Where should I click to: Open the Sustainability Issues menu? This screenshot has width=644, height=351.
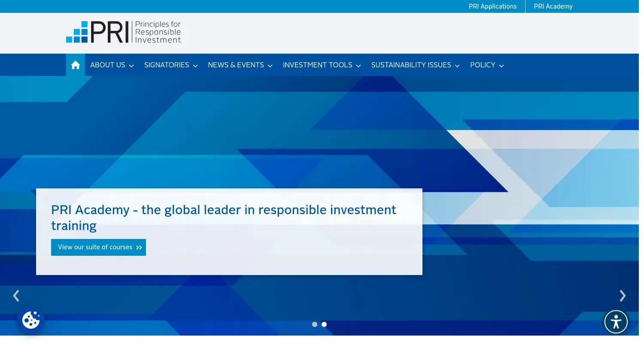click(415, 65)
